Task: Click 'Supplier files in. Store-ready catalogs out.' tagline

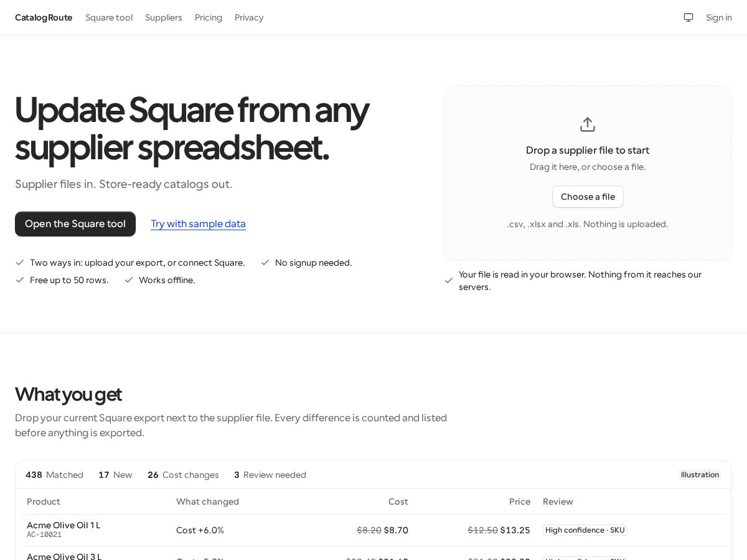Action: point(124,184)
